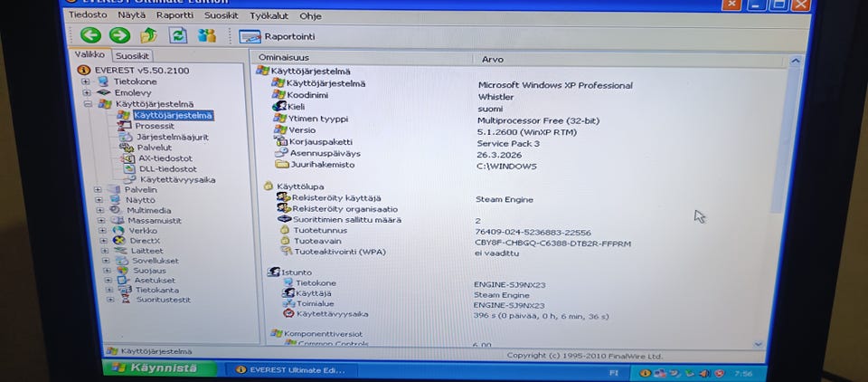This screenshot has height=382, width=868.
Task: Click Microsoft Windows XP Professional value
Action: click(x=554, y=85)
